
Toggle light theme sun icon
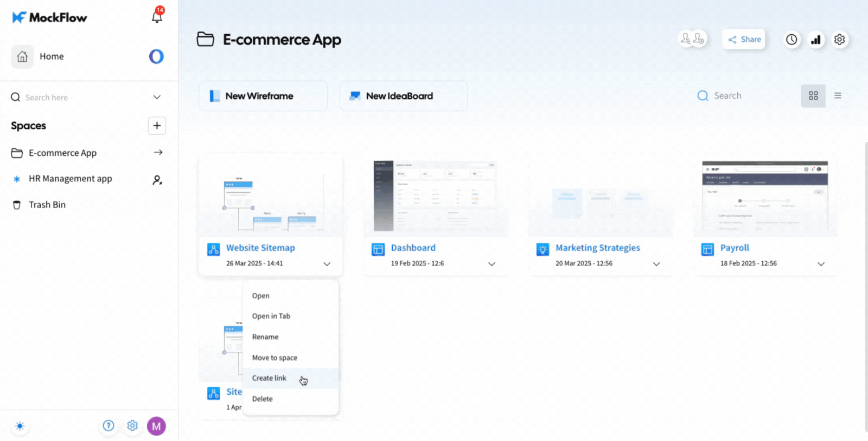click(x=20, y=426)
